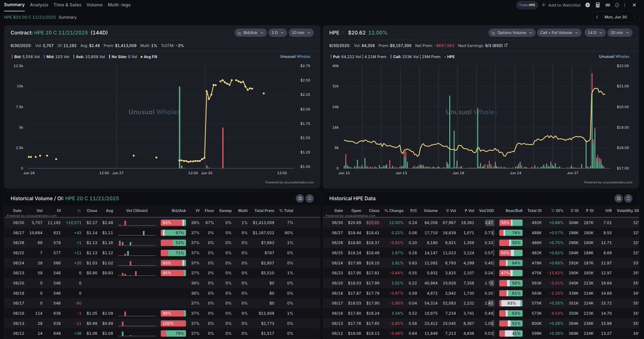
Task: Click the tall green volume bar in contract chart
Action: [179, 126]
